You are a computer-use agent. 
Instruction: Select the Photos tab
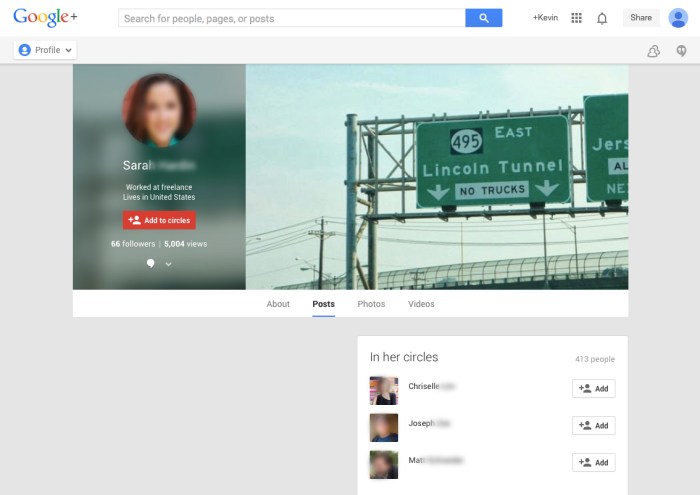(x=371, y=304)
